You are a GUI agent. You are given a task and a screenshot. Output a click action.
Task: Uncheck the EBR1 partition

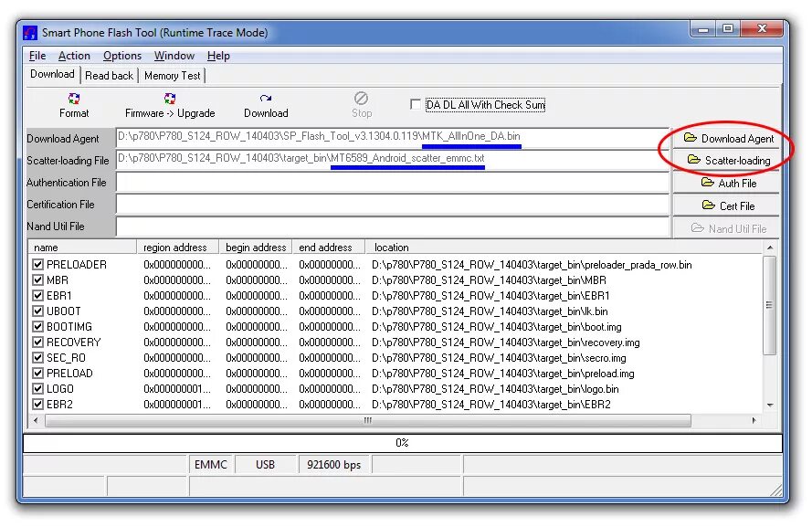click(37, 296)
